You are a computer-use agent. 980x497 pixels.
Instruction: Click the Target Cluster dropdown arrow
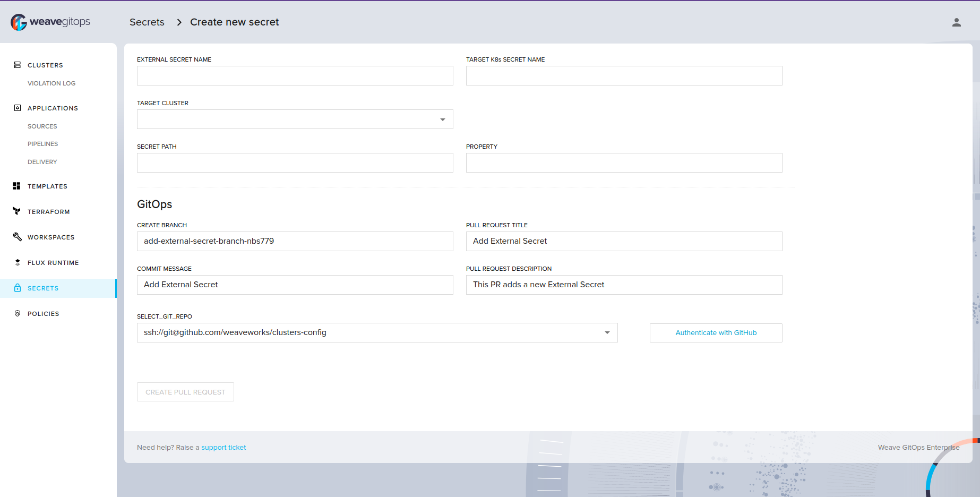click(443, 119)
